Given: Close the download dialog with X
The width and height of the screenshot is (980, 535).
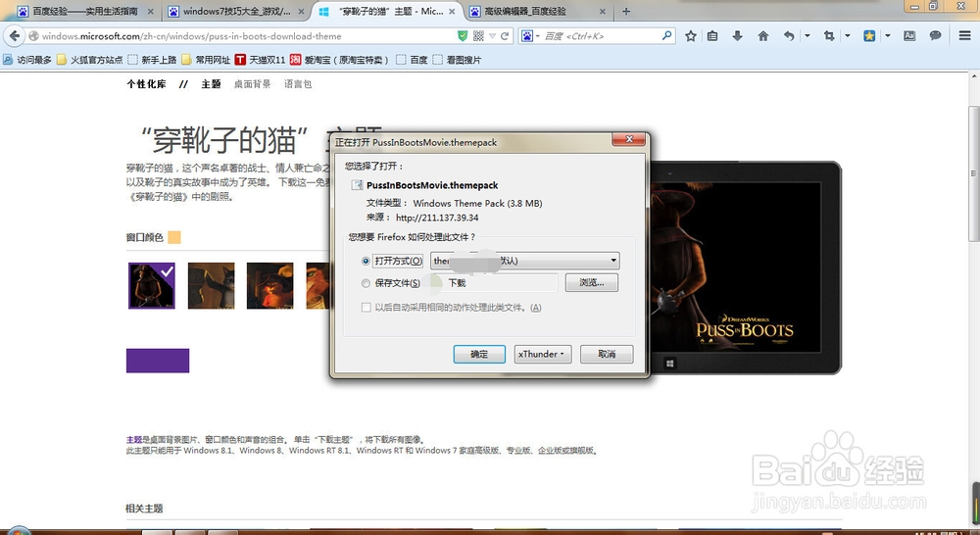Looking at the screenshot, I should 629,139.
